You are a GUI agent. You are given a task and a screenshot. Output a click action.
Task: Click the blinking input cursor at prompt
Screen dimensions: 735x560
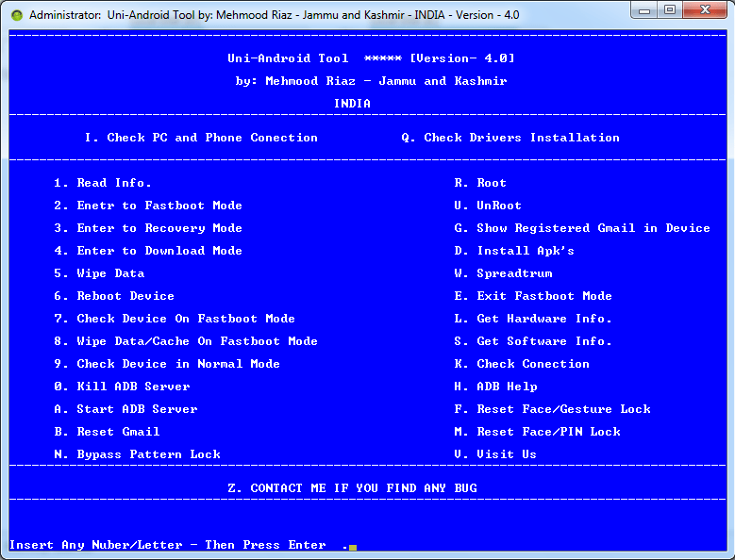[x=353, y=548]
